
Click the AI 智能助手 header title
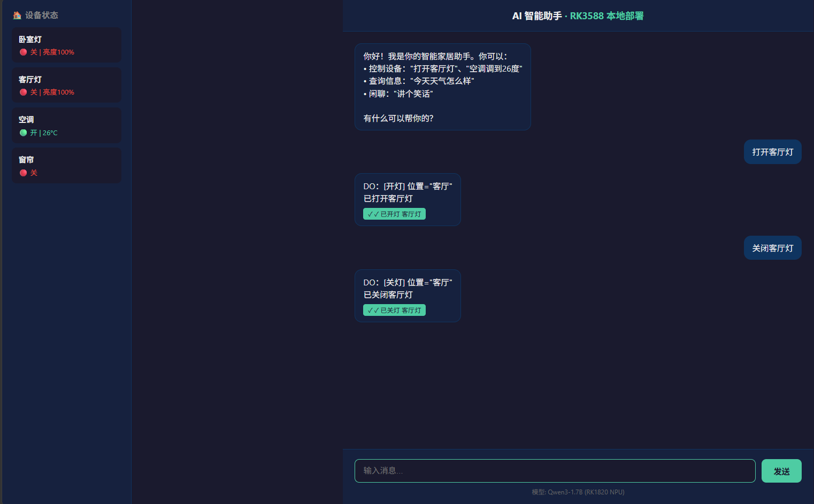tap(537, 16)
